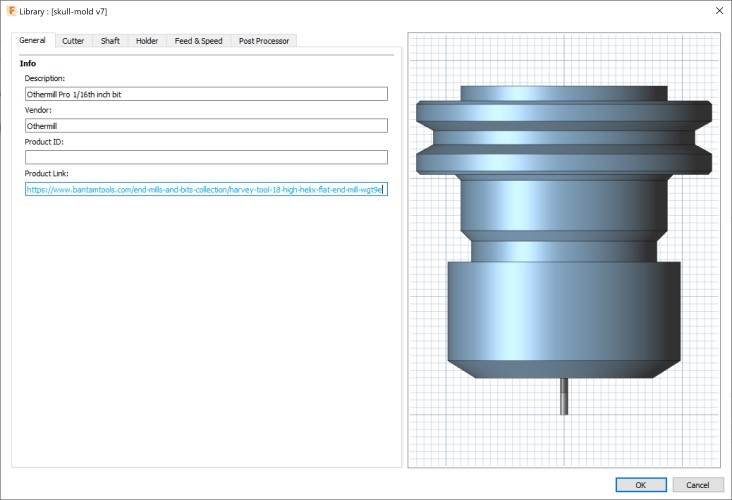Confirm with the OK button
732x500 pixels.
pyautogui.click(x=641, y=485)
